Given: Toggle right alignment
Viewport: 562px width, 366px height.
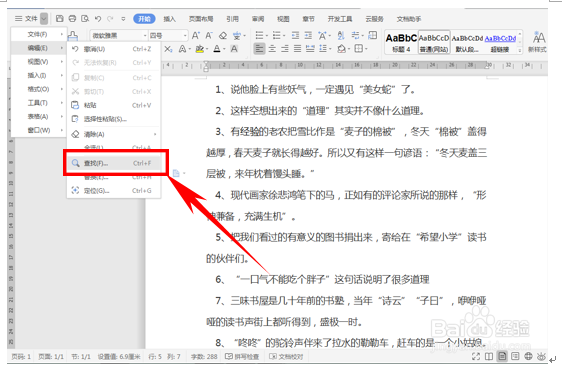Looking at the screenshot, I should (285, 49).
